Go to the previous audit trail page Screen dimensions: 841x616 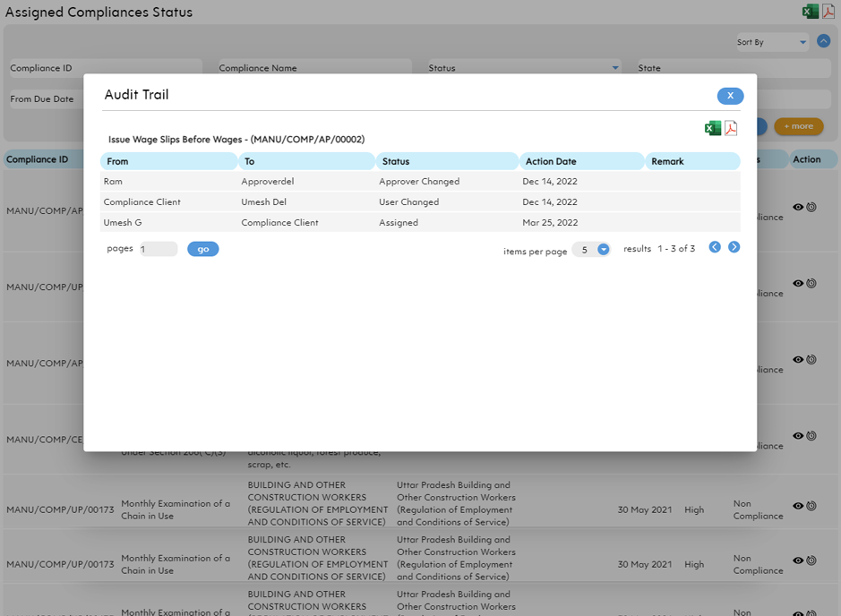(715, 247)
